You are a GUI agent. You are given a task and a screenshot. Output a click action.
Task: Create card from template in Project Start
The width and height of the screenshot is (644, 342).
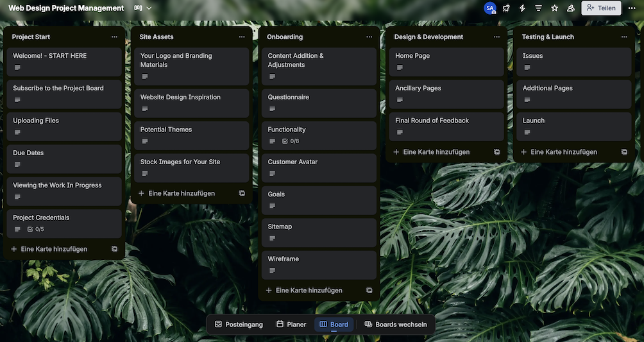point(115,249)
